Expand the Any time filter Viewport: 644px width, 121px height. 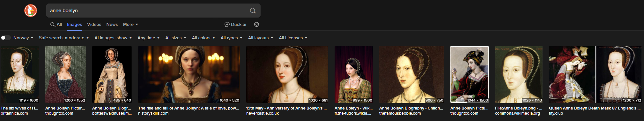click(x=148, y=38)
